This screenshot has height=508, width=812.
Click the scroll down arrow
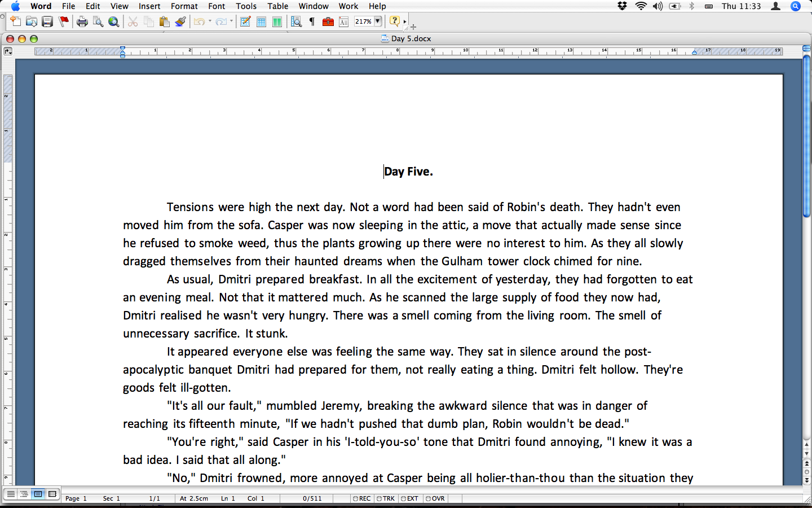[807, 454]
